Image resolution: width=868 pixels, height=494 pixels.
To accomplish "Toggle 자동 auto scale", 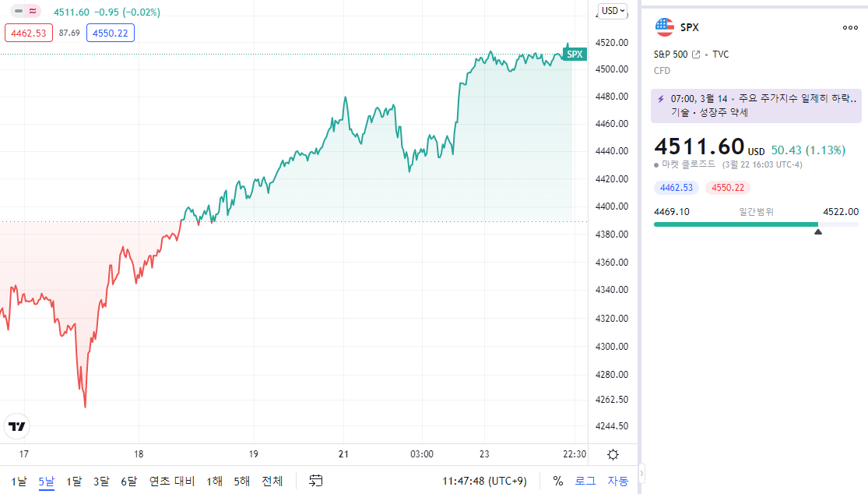I will point(618,481).
